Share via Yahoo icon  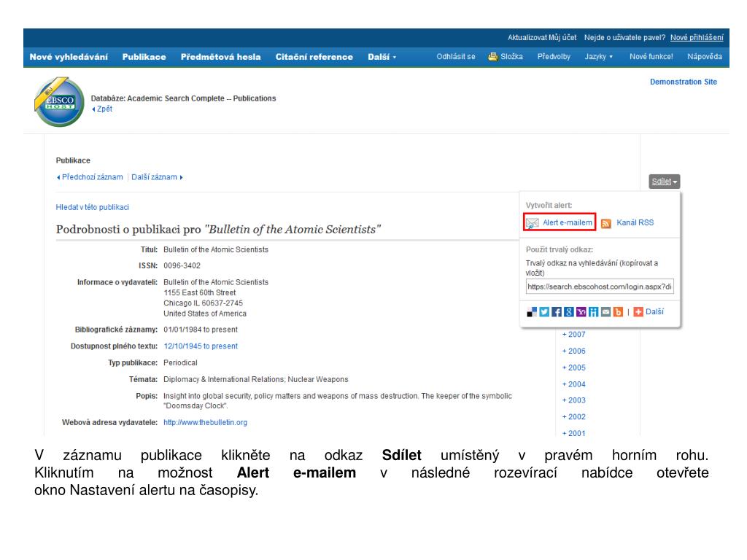coord(581,312)
